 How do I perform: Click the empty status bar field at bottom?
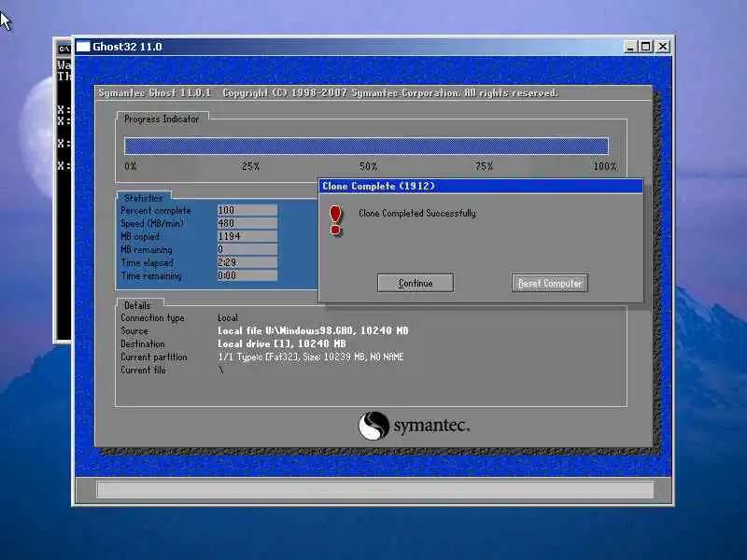pos(375,489)
